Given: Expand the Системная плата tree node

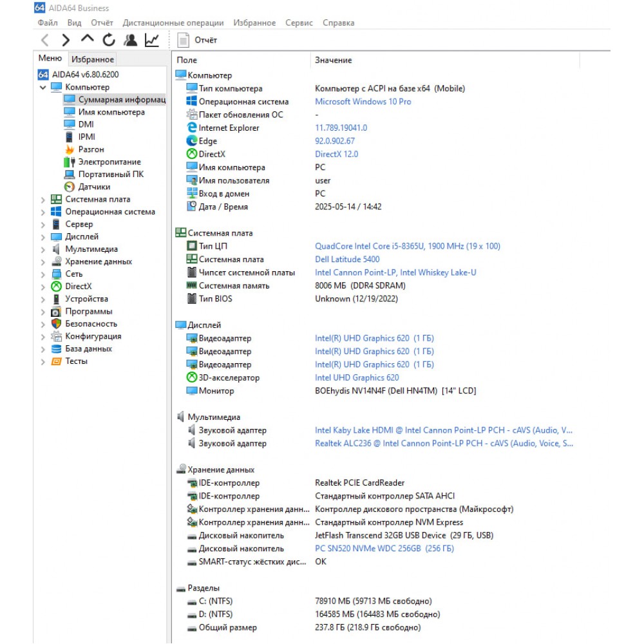Looking at the screenshot, I should [x=43, y=200].
